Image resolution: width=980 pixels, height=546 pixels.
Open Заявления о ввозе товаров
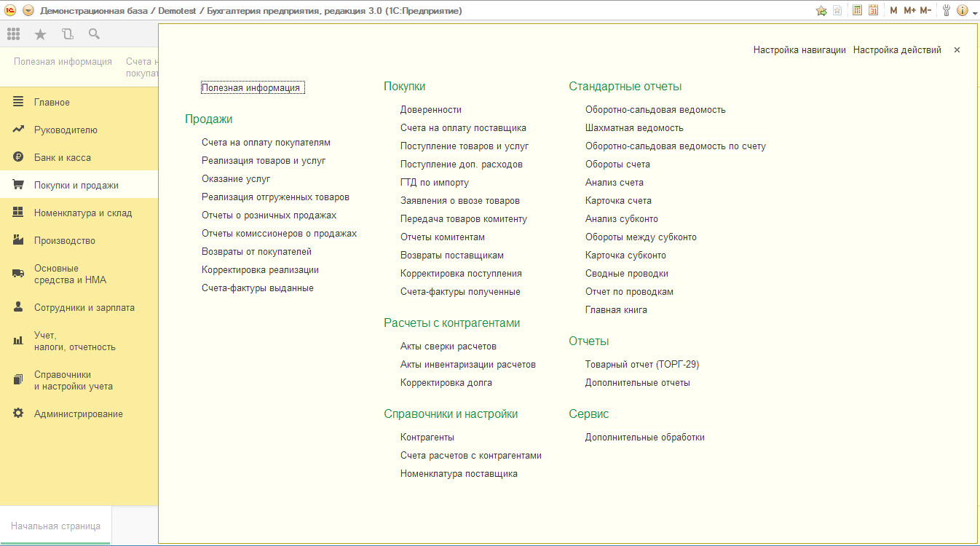(460, 201)
